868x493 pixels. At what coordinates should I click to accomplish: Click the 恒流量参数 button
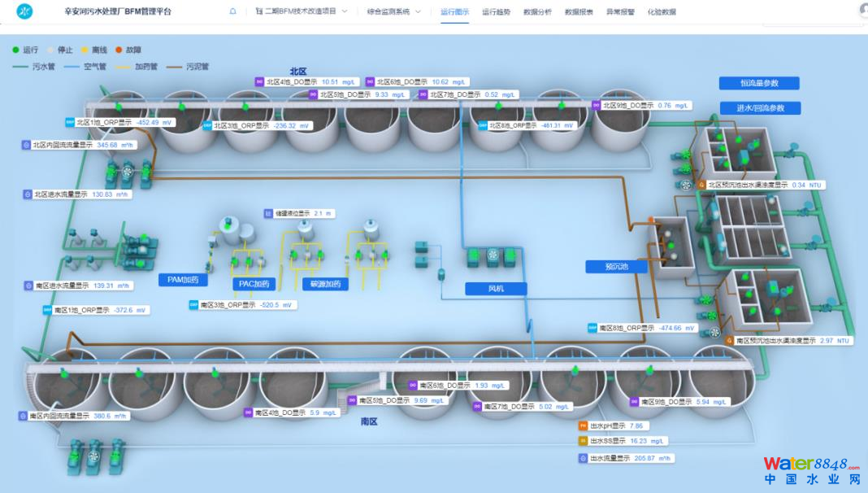coord(759,83)
